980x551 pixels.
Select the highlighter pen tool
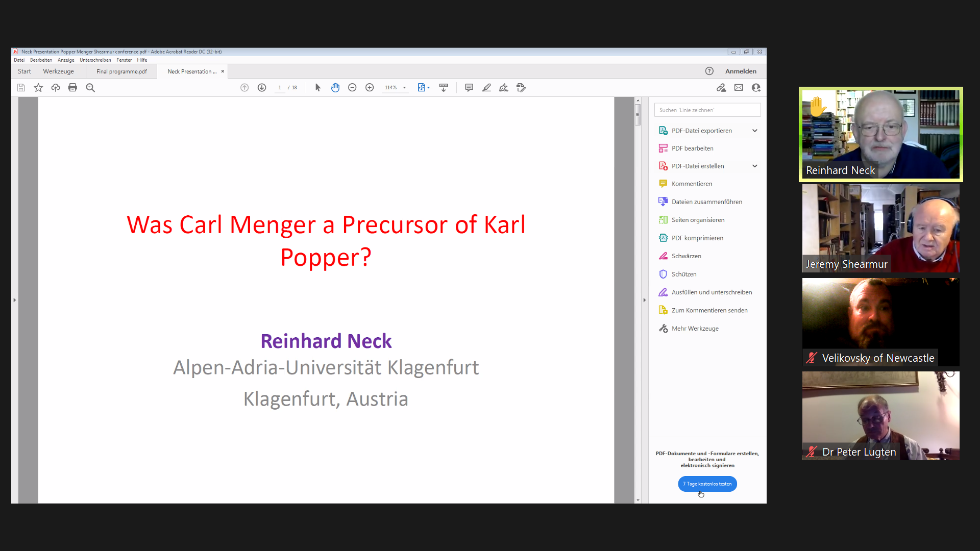486,88
